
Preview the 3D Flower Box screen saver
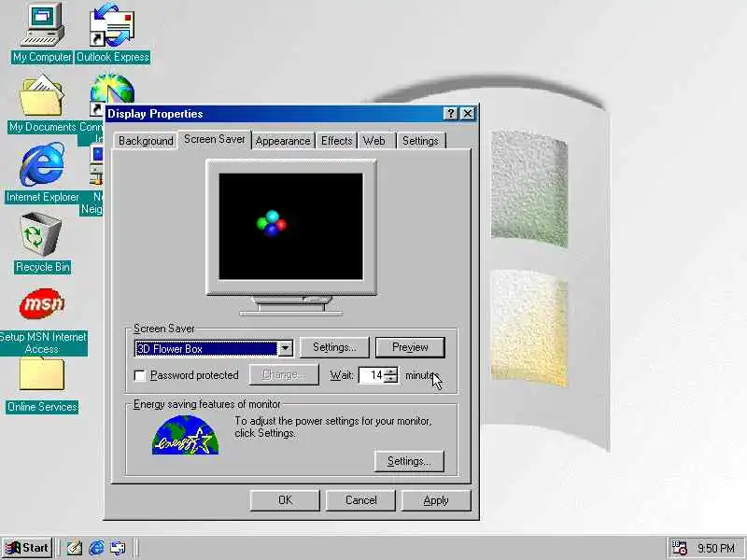pyautogui.click(x=410, y=347)
